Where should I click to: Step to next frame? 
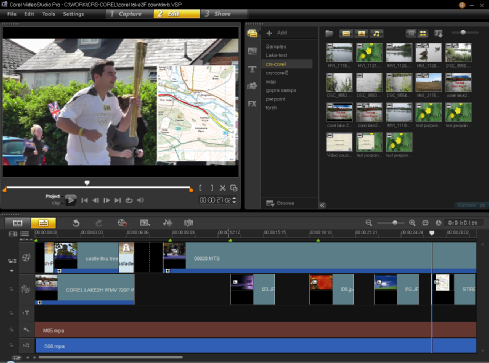click(107, 200)
